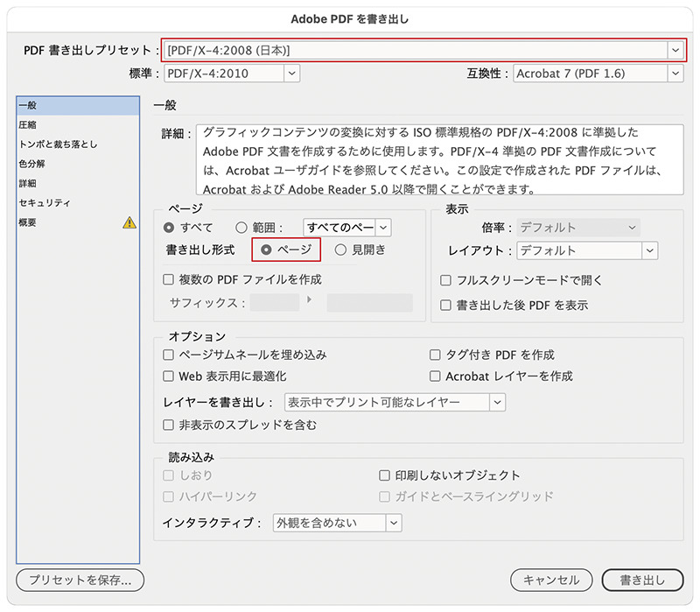Open the 詳細 settings panel in sidebar

tap(78, 183)
